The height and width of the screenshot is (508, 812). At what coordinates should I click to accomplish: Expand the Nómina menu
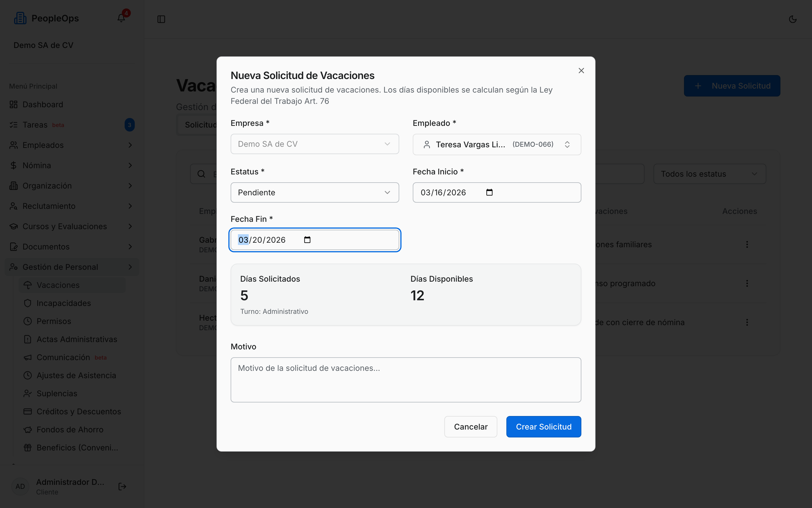click(71, 166)
